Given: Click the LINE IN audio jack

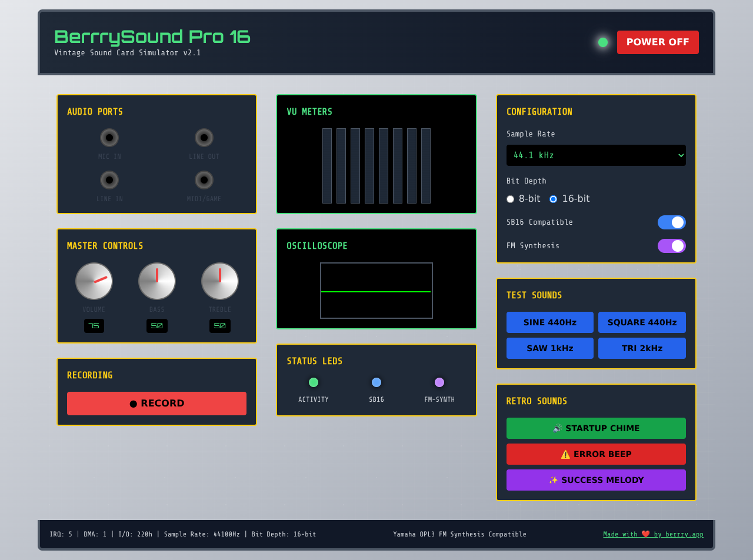Looking at the screenshot, I should (109, 179).
